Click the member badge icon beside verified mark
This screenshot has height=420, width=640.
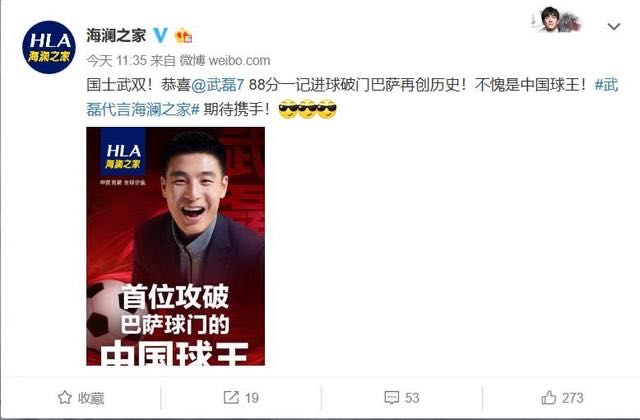pos(183,36)
